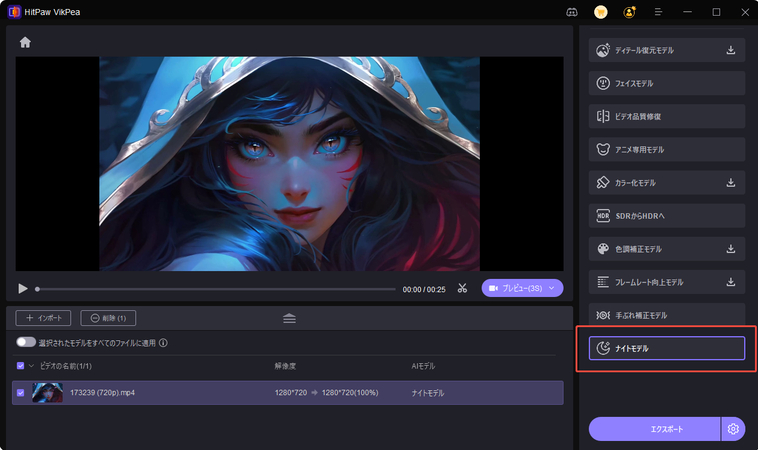
Task: Open export settings gear icon
Action: point(733,429)
